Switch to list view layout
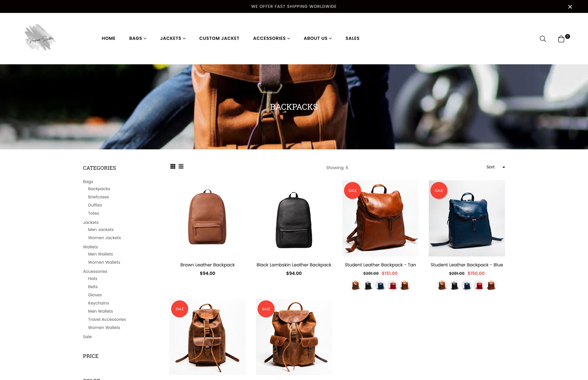 (181, 167)
